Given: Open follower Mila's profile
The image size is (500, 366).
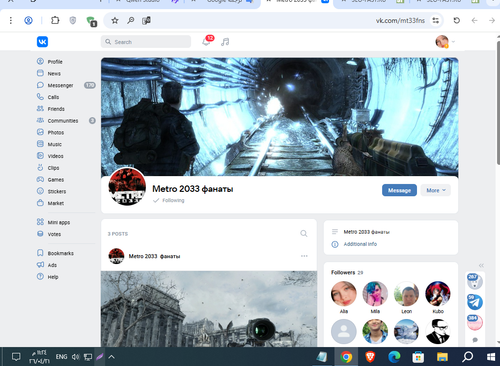Looking at the screenshot, I should coord(375,294).
